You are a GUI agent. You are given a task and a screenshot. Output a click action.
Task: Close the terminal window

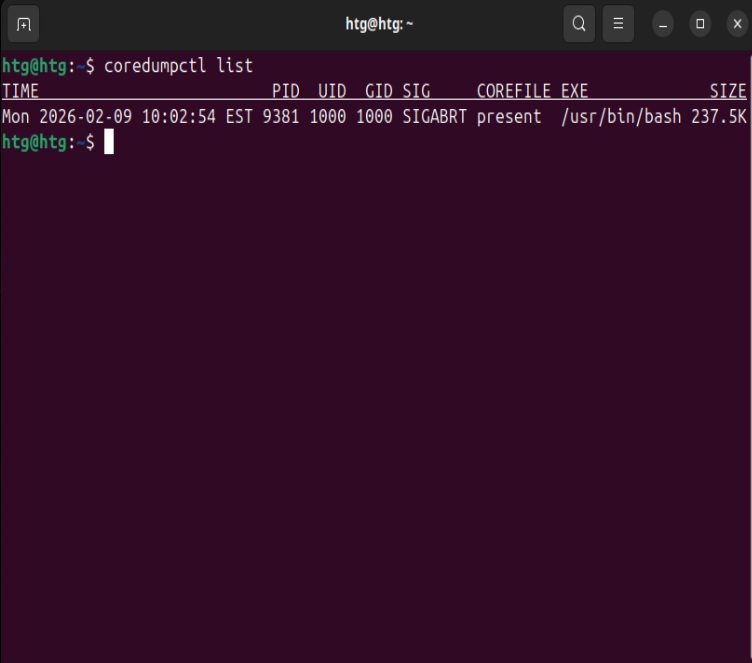point(737,24)
